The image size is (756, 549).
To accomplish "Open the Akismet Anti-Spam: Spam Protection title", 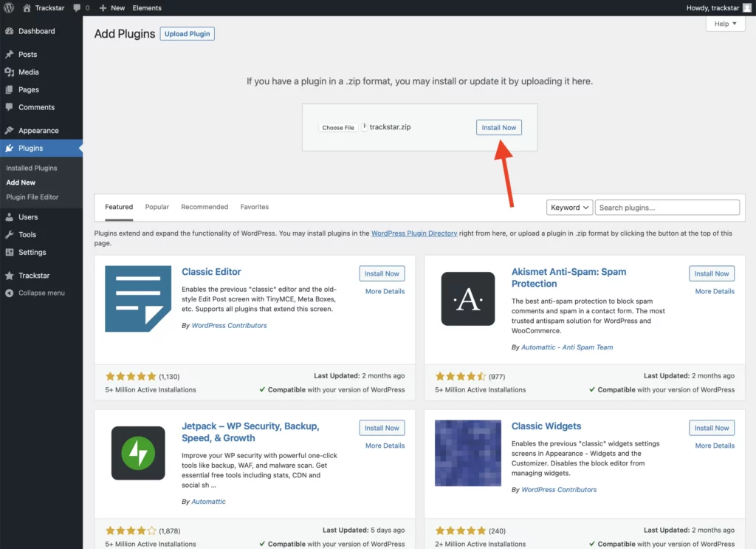I will tap(569, 277).
